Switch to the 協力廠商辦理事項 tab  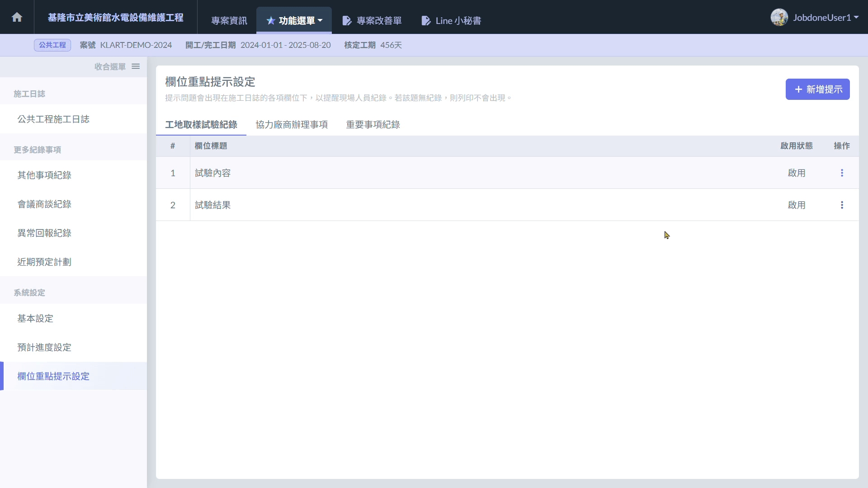(x=292, y=125)
